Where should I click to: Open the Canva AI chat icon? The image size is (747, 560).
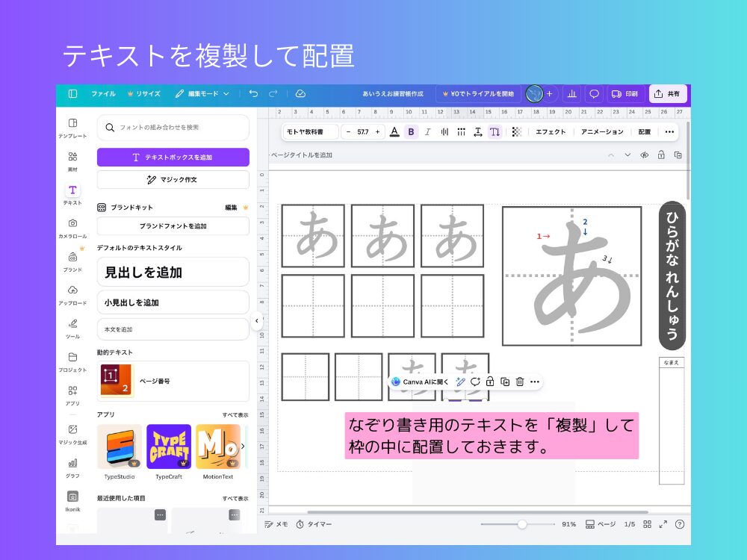pyautogui.click(x=396, y=382)
